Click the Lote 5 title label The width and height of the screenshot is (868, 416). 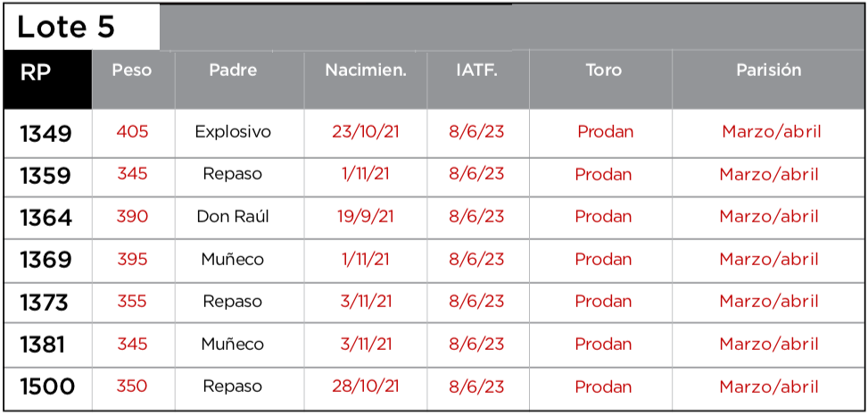[x=66, y=27]
